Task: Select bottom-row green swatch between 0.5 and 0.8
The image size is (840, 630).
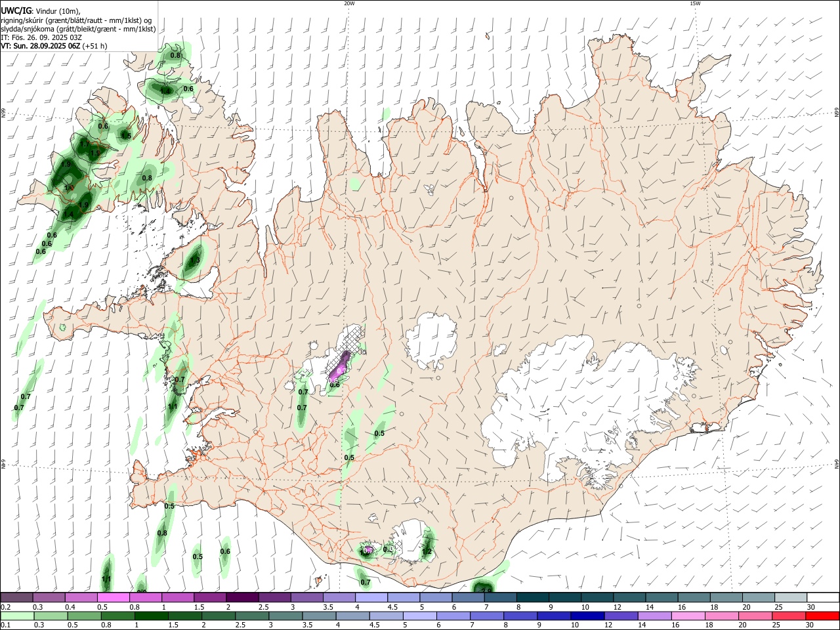Action: pyautogui.click(x=85, y=616)
